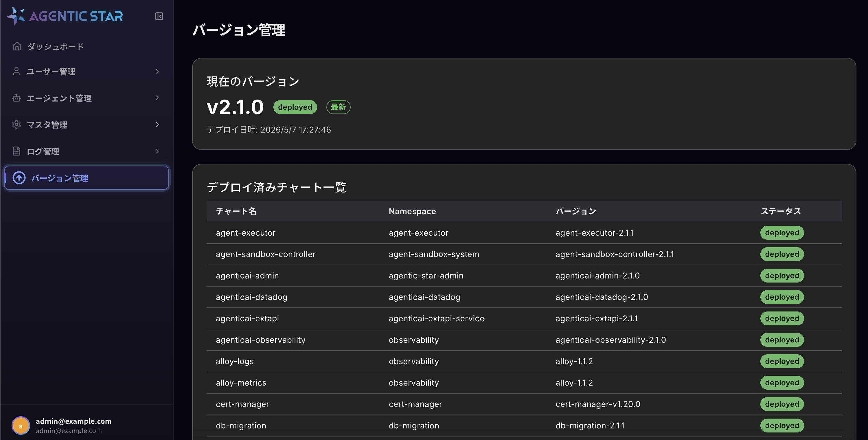This screenshot has width=868, height=440.
Task: Open ユーザー管理 menu item
Action: 87,71
